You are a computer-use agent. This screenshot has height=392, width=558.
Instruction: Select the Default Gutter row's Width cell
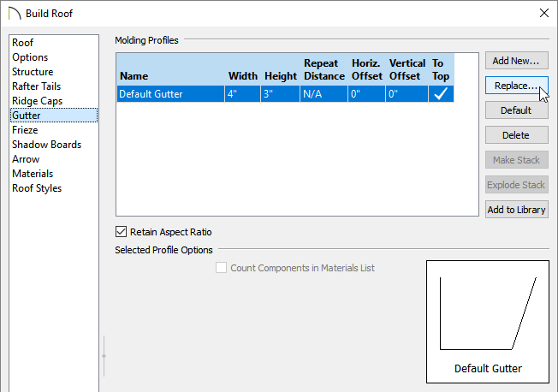coord(243,94)
